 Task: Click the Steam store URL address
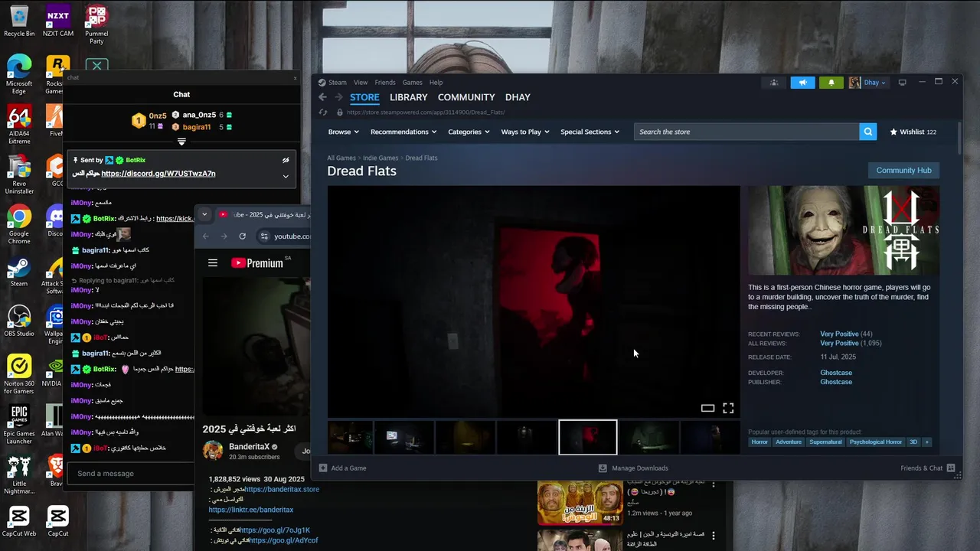click(x=426, y=112)
